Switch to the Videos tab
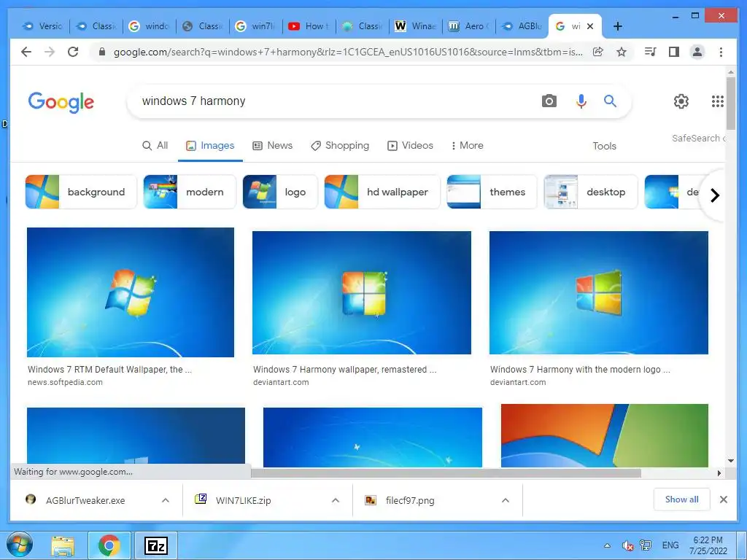 pyautogui.click(x=410, y=146)
